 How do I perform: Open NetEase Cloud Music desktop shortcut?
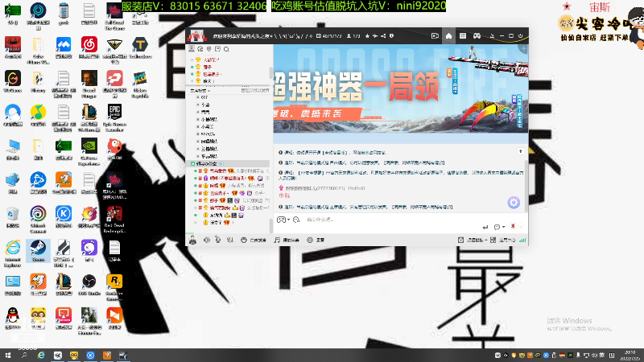pos(89,47)
